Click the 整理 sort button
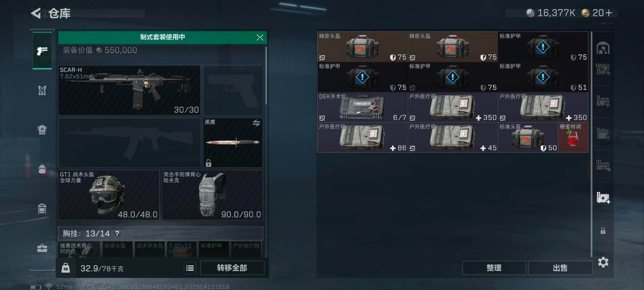644x290 pixels. click(x=494, y=268)
